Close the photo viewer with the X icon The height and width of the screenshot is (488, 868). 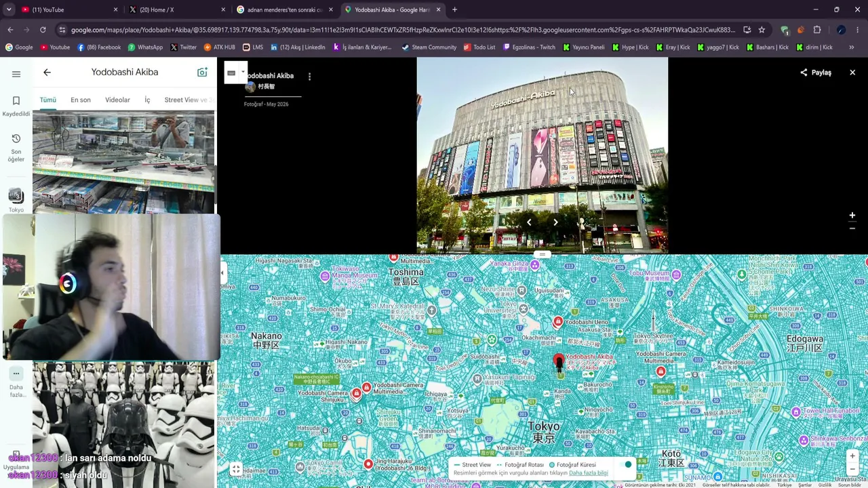click(852, 73)
